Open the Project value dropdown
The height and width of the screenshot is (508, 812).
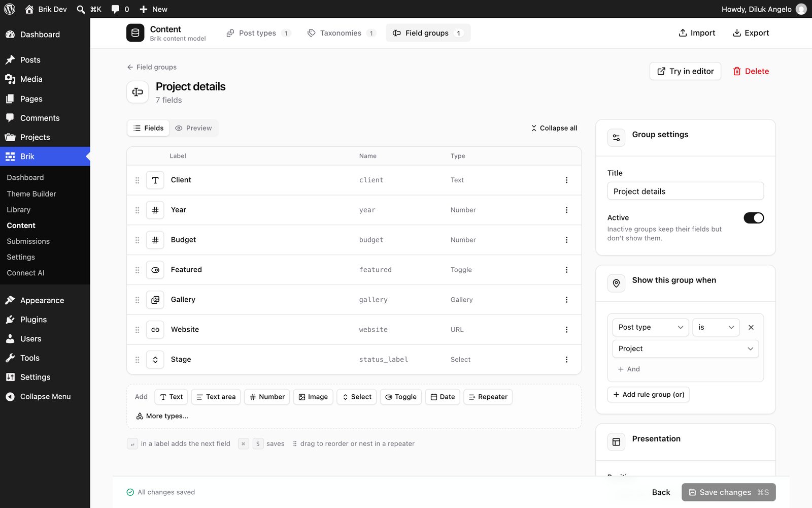(686, 349)
